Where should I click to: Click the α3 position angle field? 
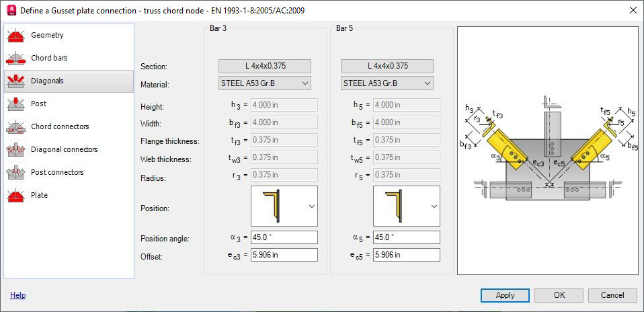pyautogui.click(x=284, y=237)
